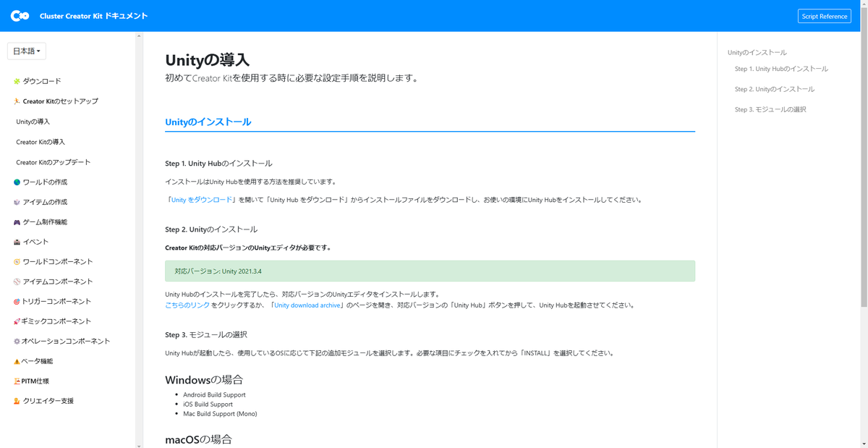
Task: Select Creator Kitのアップデート in sidebar
Action: click(x=54, y=162)
